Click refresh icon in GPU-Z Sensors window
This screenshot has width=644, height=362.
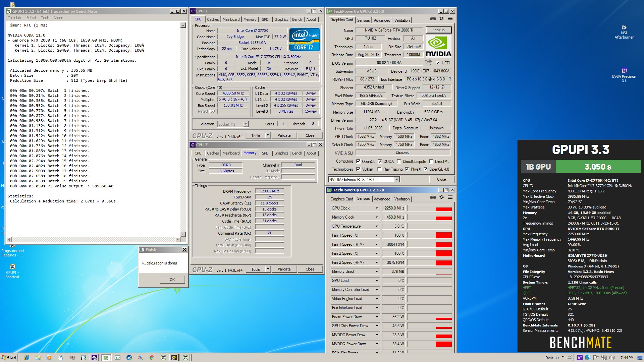pyautogui.click(x=441, y=197)
